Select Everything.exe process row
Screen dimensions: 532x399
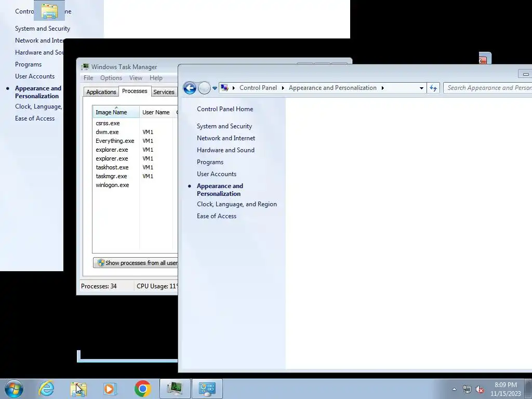(135, 141)
